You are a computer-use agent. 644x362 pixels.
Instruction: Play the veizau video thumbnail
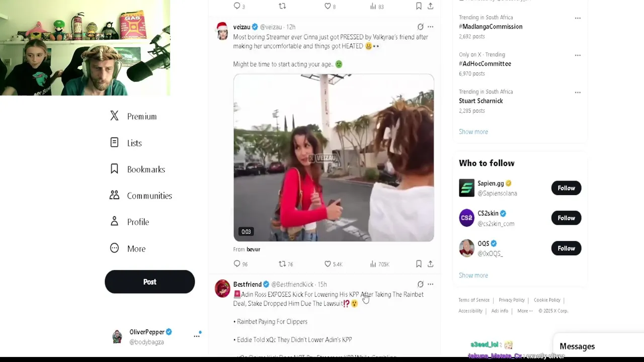pos(334,158)
